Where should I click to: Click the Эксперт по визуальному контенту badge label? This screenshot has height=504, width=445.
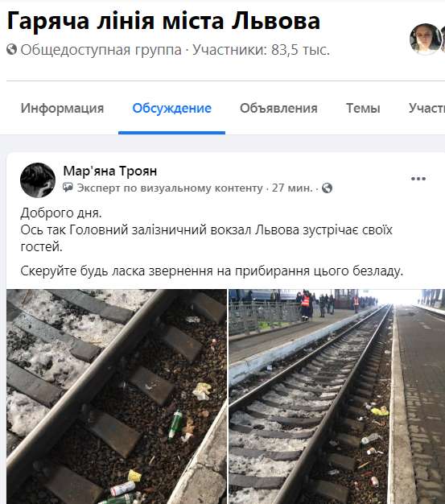click(170, 188)
